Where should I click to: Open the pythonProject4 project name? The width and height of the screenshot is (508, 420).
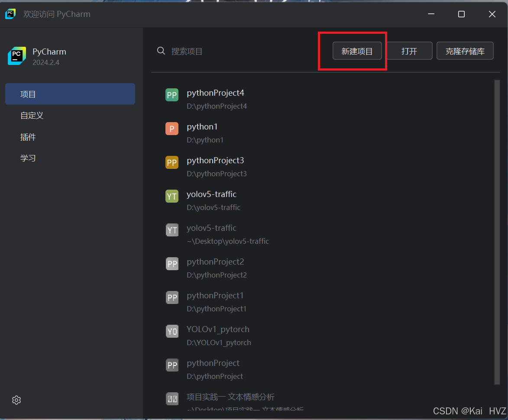click(215, 93)
